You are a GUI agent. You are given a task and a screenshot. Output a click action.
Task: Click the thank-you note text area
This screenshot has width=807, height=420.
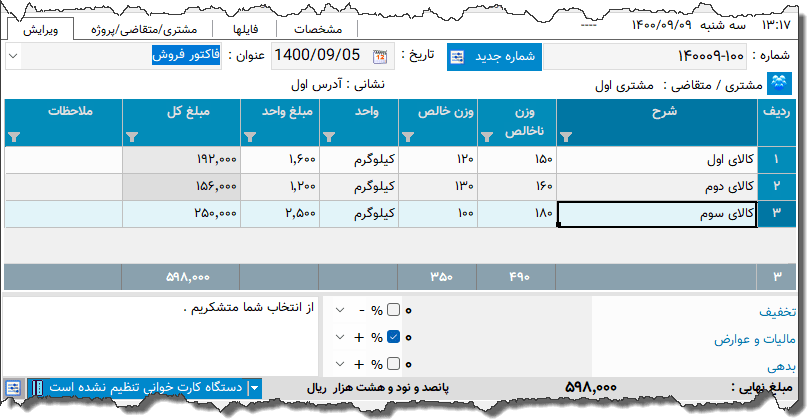[161, 337]
